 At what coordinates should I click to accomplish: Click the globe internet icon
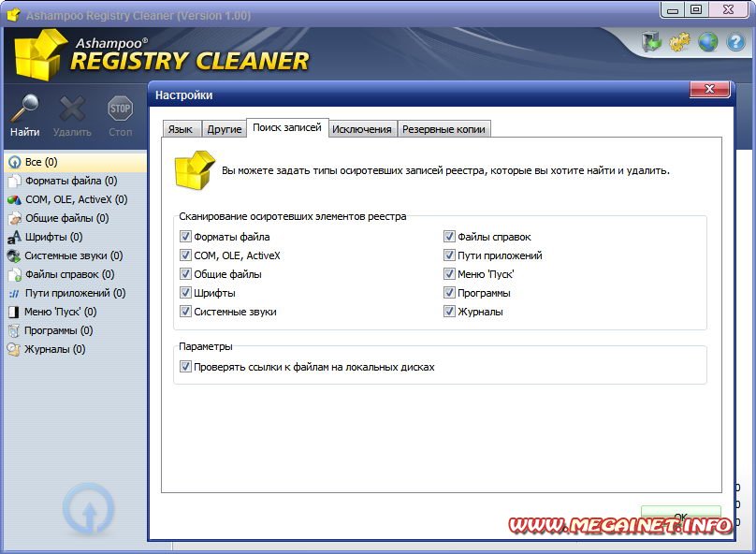pyautogui.click(x=707, y=42)
